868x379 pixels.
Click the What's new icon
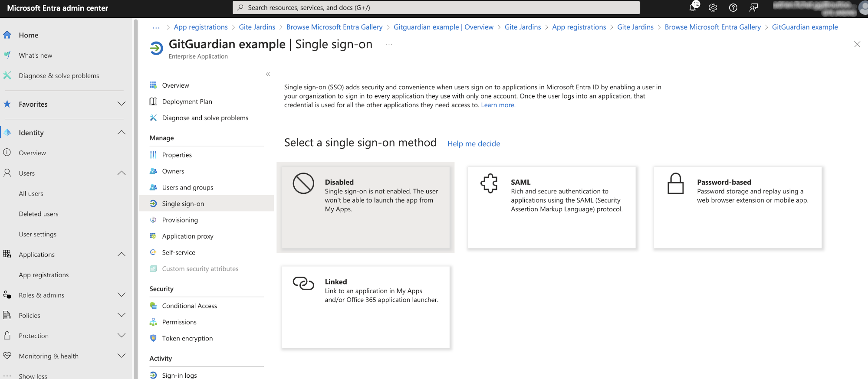(x=7, y=55)
